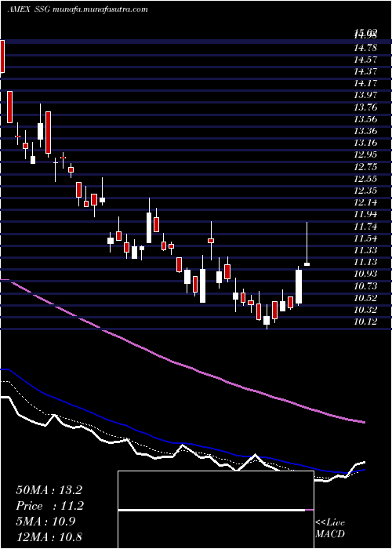392x549 pixels.
Task: Select the 14.57 price axis label
Action: point(365,59)
